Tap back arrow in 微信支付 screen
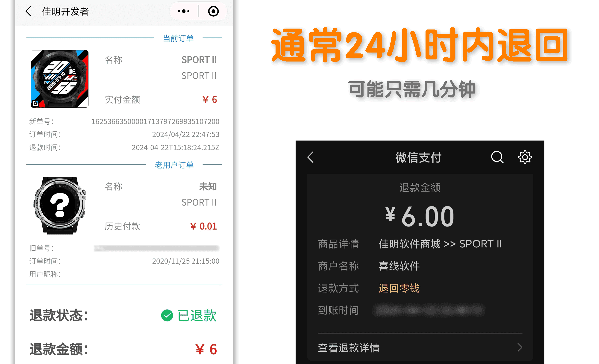Viewport: 599px width, 364px height. point(310,157)
